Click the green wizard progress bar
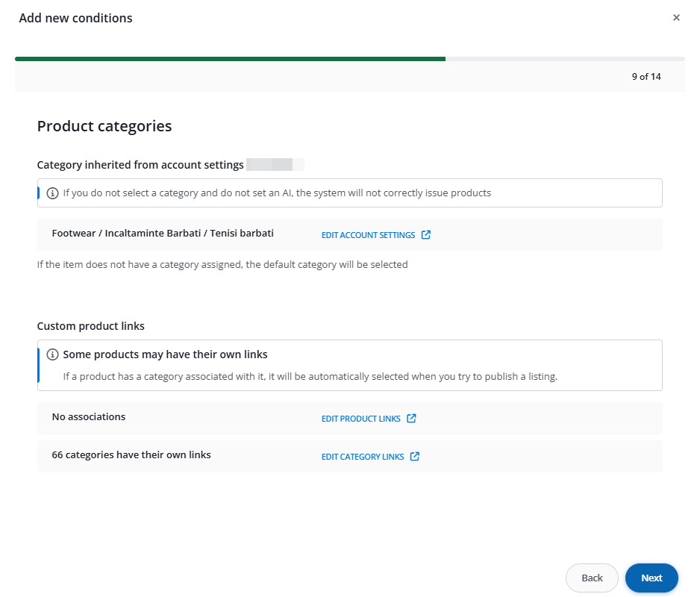700x597 pixels. click(x=230, y=58)
